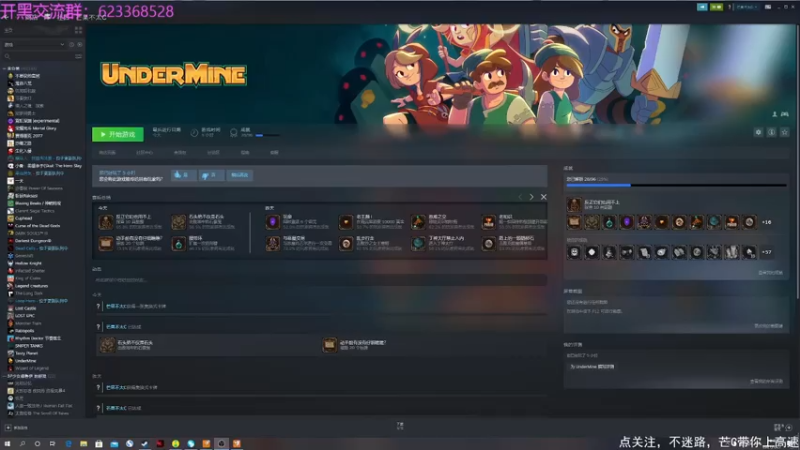Click the library search field
Image resolution: width=800 pixels, height=450 pixels.
click(x=38, y=56)
